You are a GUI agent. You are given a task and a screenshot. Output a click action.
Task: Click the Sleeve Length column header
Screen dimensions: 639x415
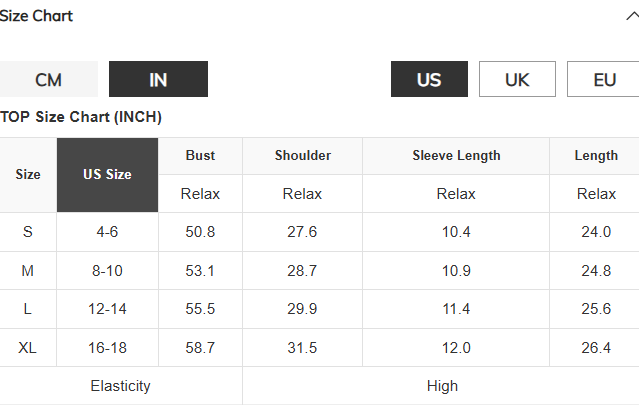click(x=456, y=156)
